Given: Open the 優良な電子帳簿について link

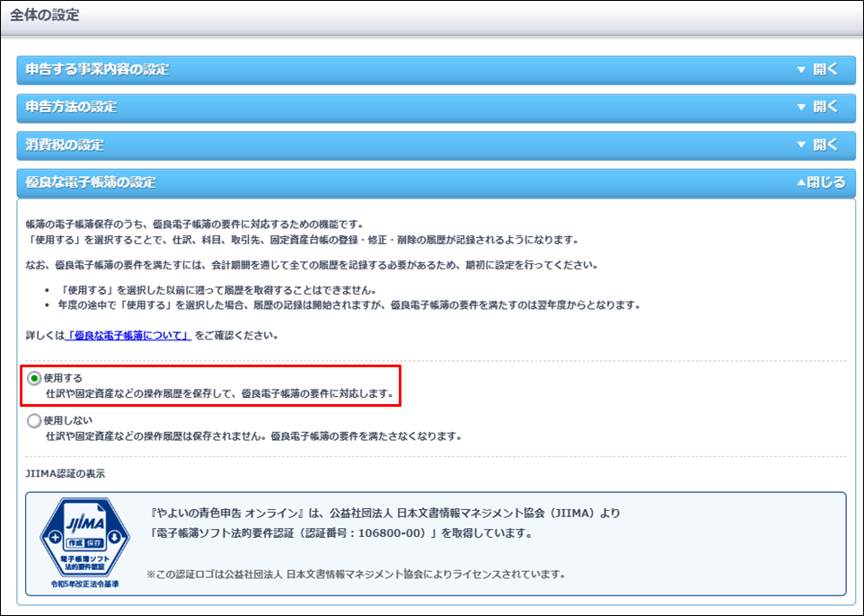Looking at the screenshot, I should 128,336.
